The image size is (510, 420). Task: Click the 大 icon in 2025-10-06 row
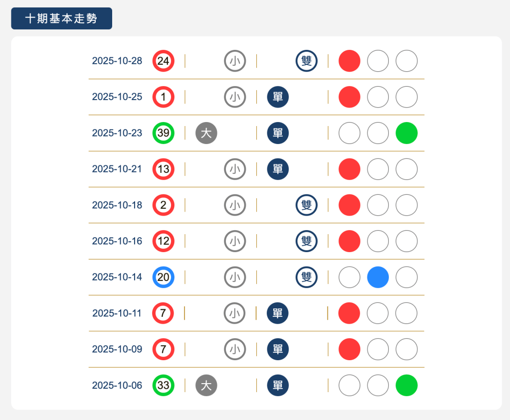point(206,385)
